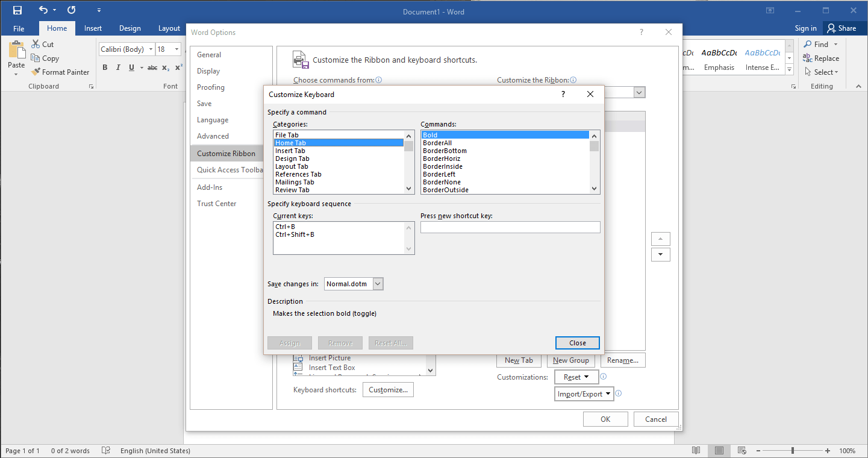Select the Format Painter brush

36,72
